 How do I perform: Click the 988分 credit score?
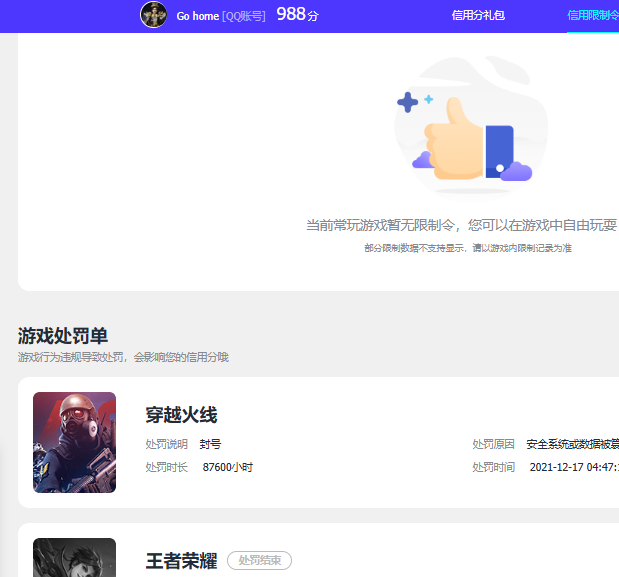(297, 15)
